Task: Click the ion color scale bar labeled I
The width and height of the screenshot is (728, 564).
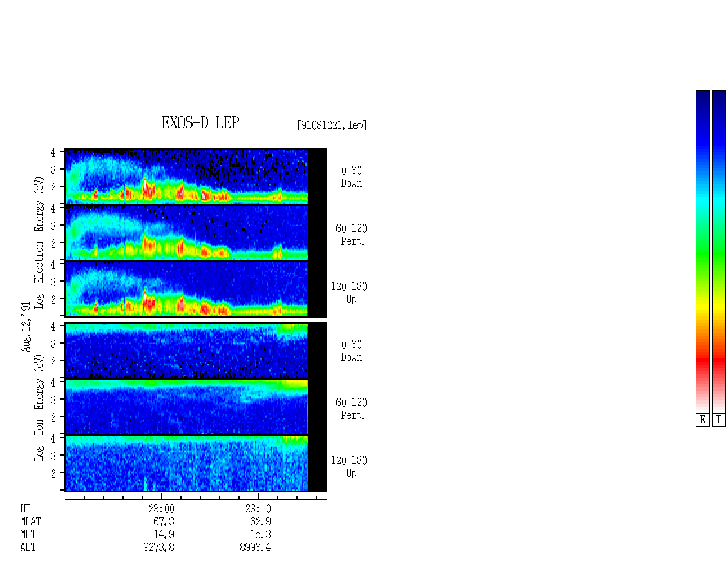Action: 719,251
